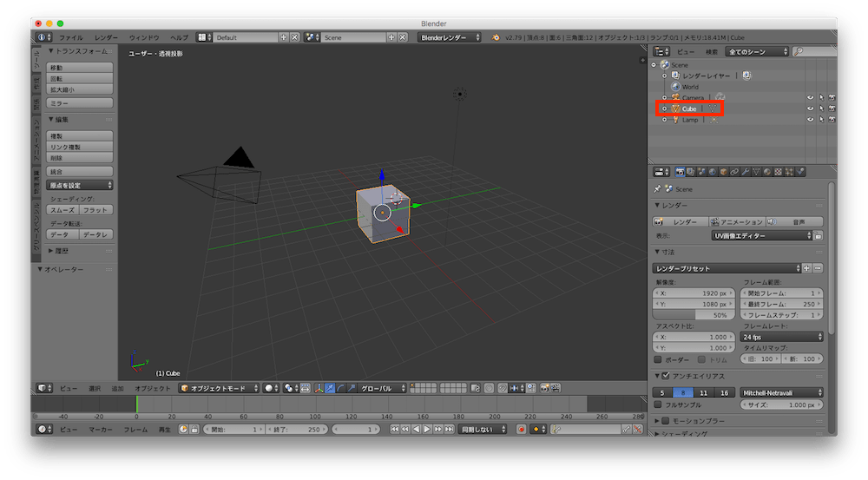The image size is (868, 480).
Task: Hide the Camera object with its eye icon
Action: pyautogui.click(x=811, y=97)
